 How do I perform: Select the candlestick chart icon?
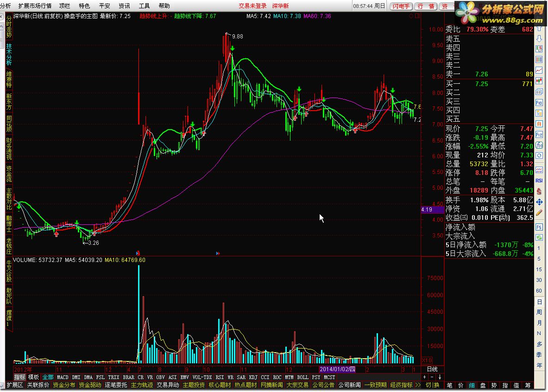pyautogui.click(x=539, y=81)
